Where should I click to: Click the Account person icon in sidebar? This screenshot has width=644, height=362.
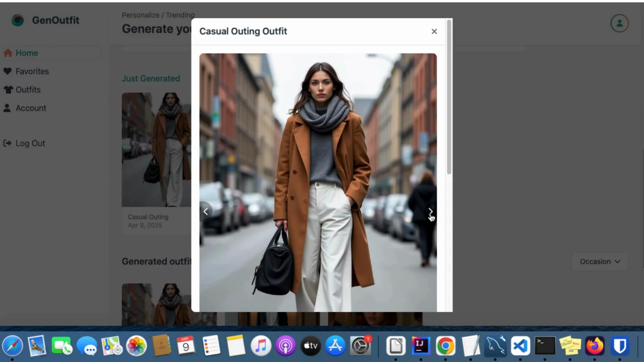[x=7, y=108]
